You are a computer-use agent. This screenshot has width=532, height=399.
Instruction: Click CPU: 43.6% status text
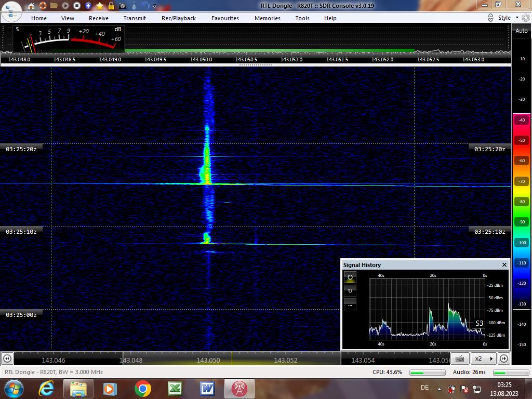(x=387, y=372)
